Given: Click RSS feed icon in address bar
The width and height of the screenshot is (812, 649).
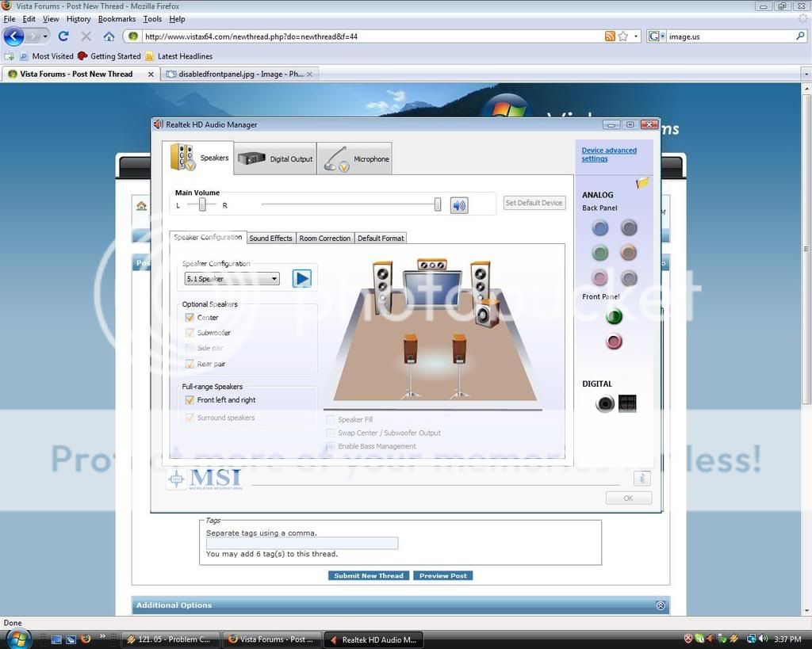Looking at the screenshot, I should pyautogui.click(x=610, y=36).
